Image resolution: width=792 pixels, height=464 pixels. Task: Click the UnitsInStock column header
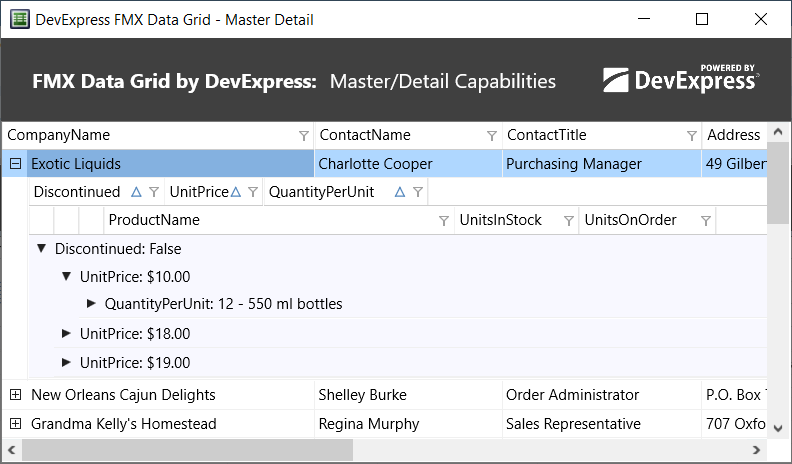click(517, 220)
